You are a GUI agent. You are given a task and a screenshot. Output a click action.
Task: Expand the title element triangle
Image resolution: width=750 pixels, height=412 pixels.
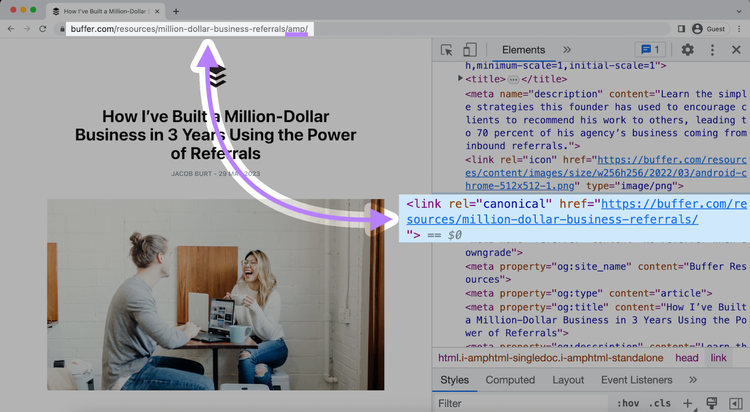pos(460,78)
